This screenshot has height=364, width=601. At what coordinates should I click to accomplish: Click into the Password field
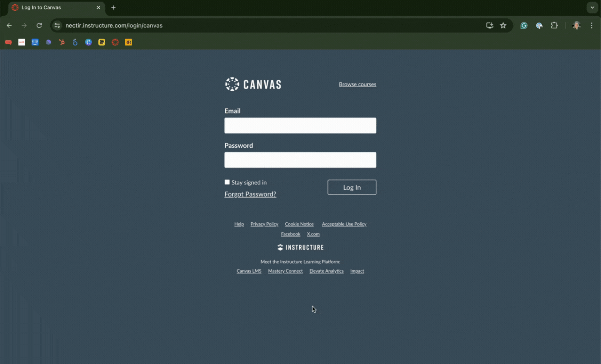point(300,160)
